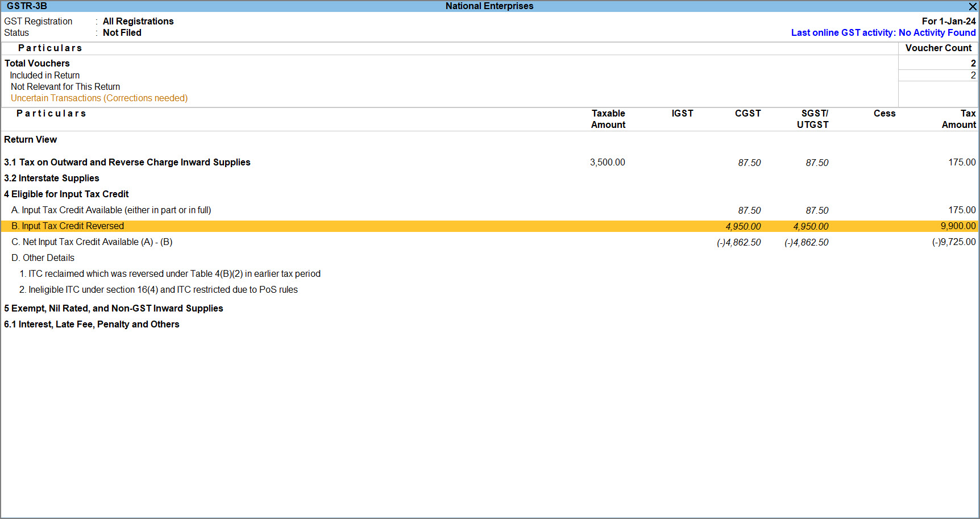Expand 4 Eligible for Input Tax Credit

(x=66, y=194)
